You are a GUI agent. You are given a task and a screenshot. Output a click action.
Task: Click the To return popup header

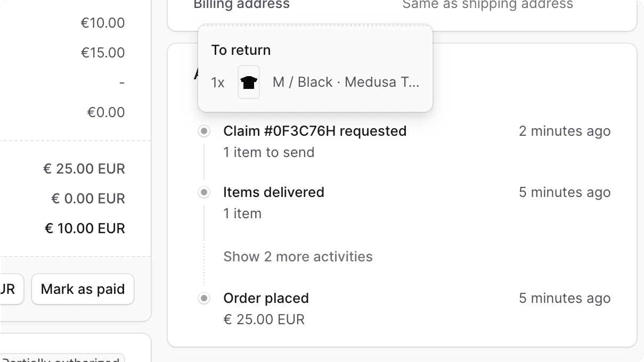(241, 50)
